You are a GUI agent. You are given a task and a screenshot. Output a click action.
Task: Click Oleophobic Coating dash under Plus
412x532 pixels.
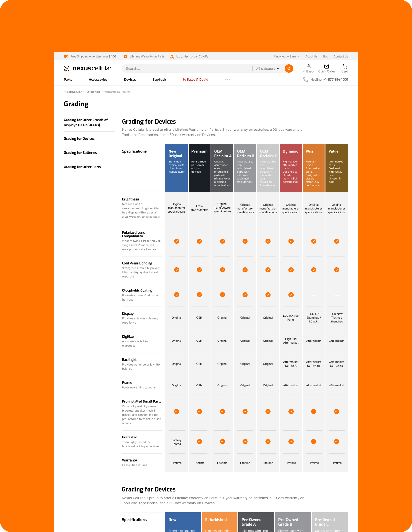(x=314, y=295)
